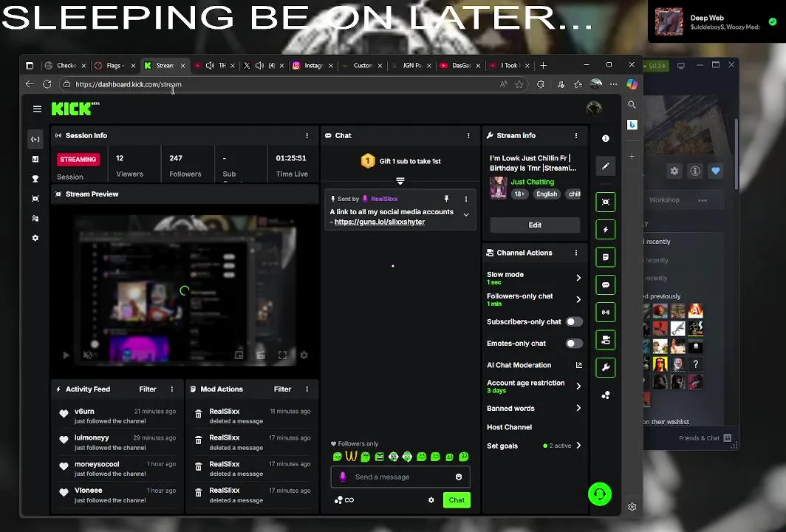Open user profile avatar in Kick header

click(x=594, y=109)
